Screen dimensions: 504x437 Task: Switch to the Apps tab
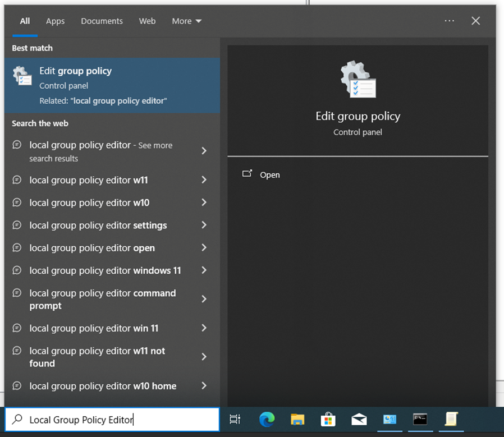coord(56,21)
